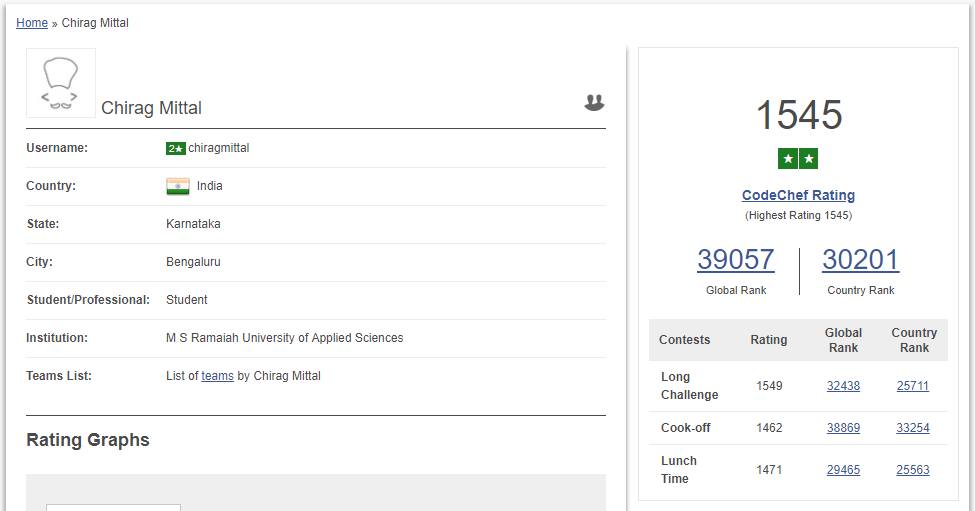Viewport: 975px width, 511px height.
Task: Click the Lunch Time row label
Action: [x=679, y=470]
